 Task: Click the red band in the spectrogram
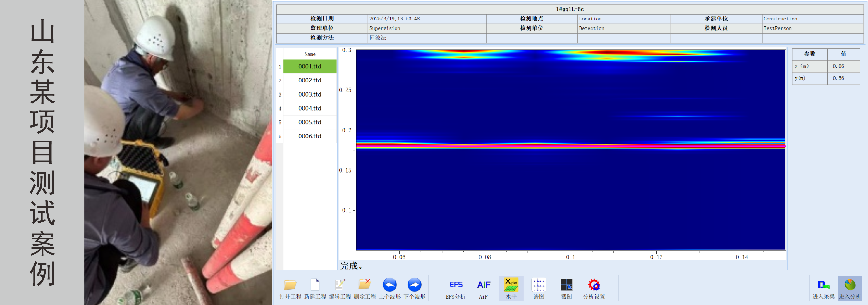(570, 146)
